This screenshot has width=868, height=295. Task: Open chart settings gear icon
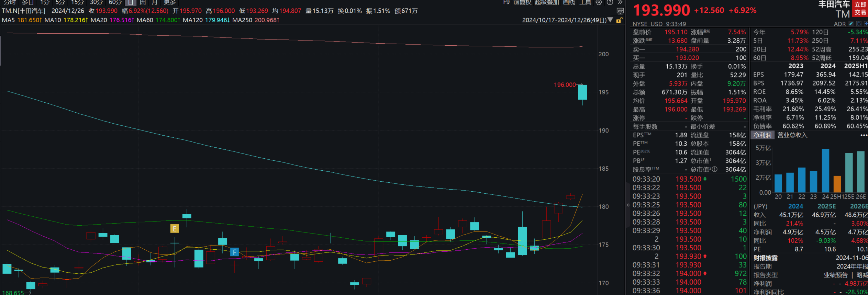click(599, 2)
